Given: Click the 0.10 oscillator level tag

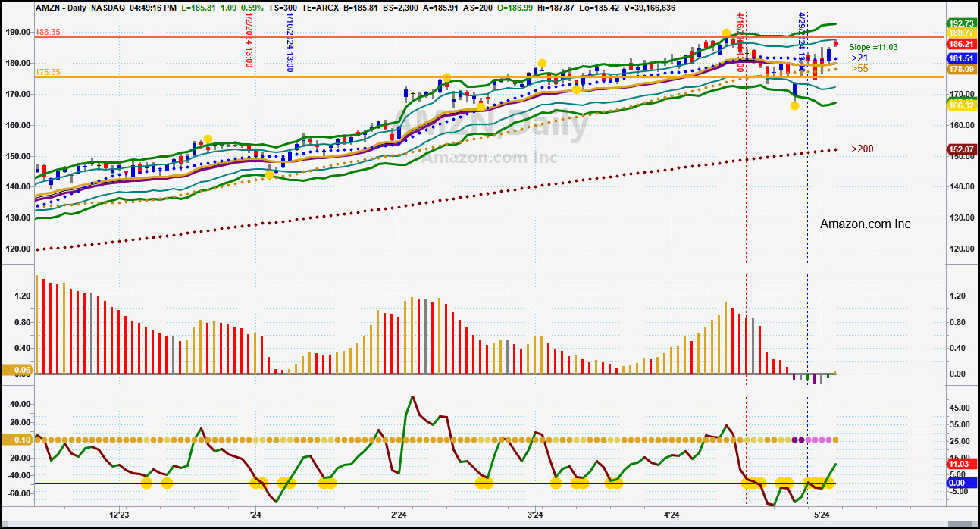Looking at the screenshot, I should point(17,440).
